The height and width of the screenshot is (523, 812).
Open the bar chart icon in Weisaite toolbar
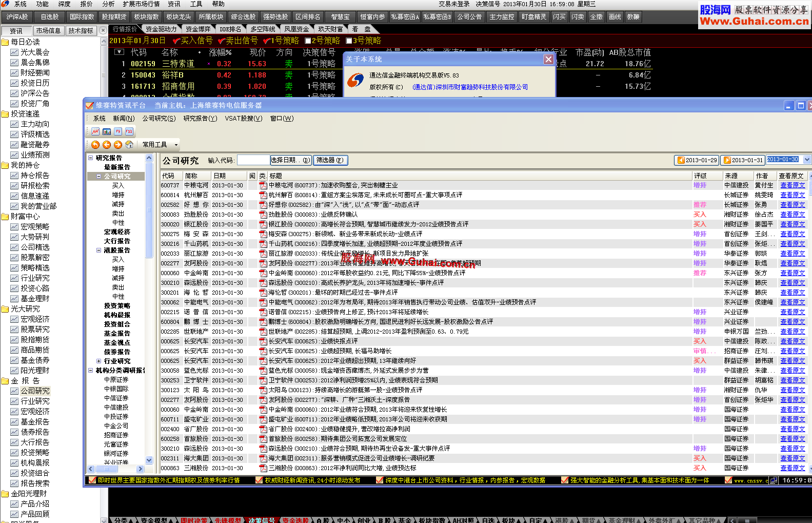click(x=107, y=131)
